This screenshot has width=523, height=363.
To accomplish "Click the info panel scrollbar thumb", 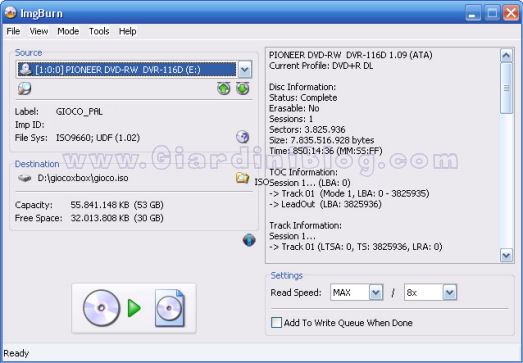I will [506, 88].
